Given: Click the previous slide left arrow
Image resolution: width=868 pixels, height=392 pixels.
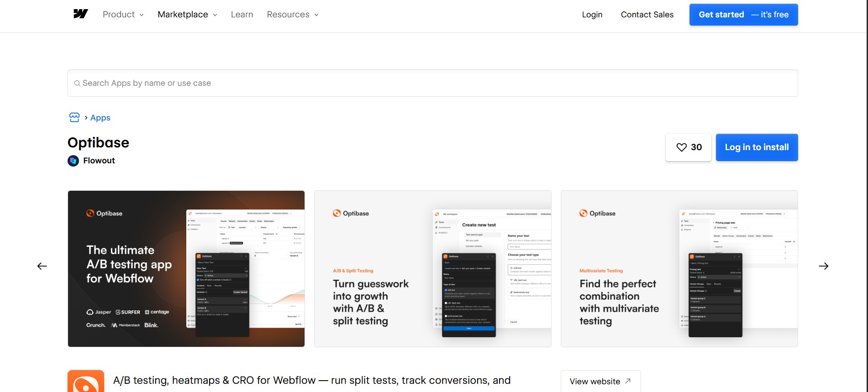Looking at the screenshot, I should click(x=42, y=266).
